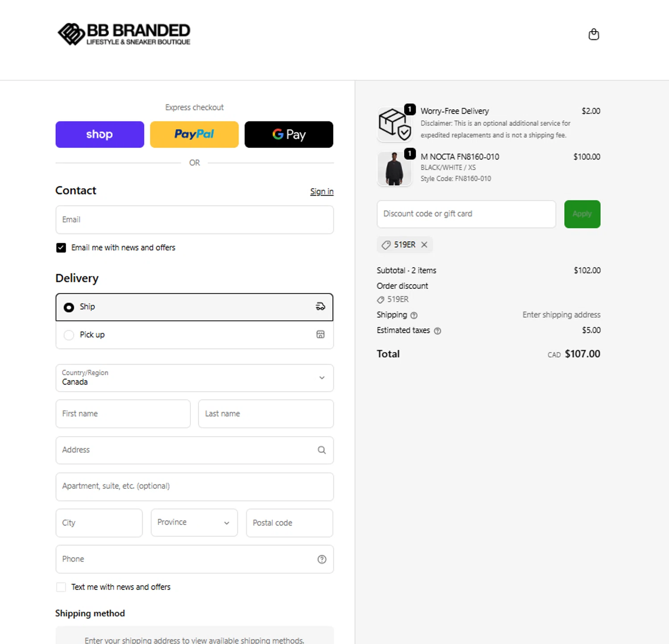Click the BB Branded logo
This screenshot has height=644, width=669.
124,34
